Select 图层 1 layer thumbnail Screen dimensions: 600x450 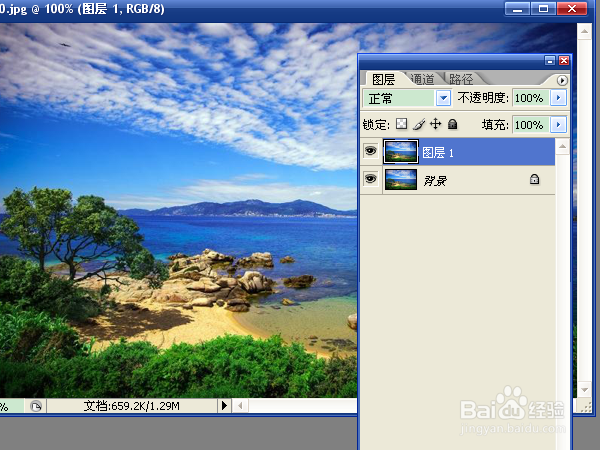tap(401, 152)
